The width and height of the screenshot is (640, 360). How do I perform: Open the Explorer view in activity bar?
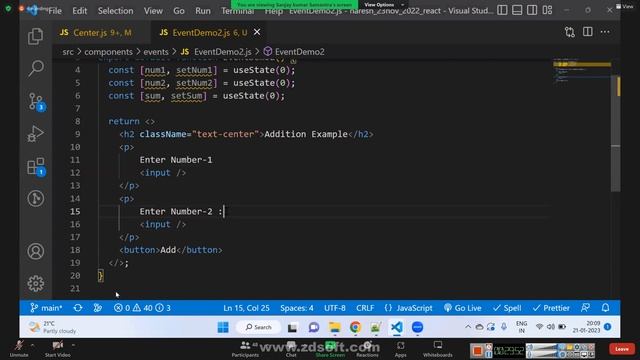(36, 36)
